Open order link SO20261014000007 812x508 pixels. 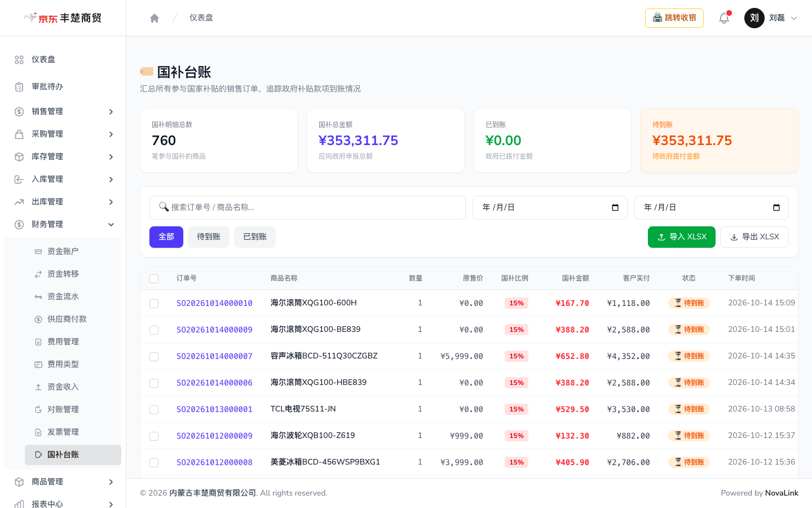point(214,356)
